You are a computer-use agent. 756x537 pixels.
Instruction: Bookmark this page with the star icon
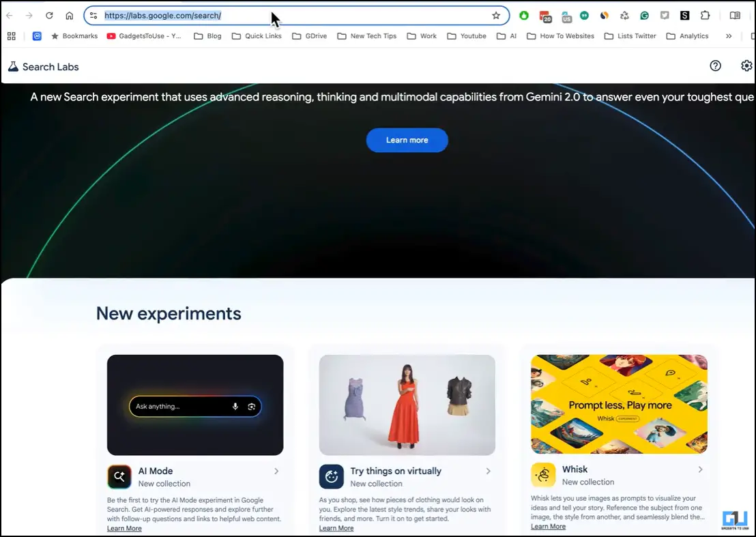pos(496,16)
